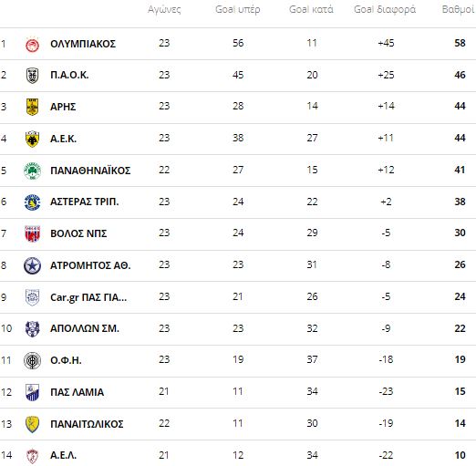Viewport: 476px width, 466px height.
Task: Click the ΒΟΛΟΣ ΝΠΣ red-blue crest
Action: [32, 233]
